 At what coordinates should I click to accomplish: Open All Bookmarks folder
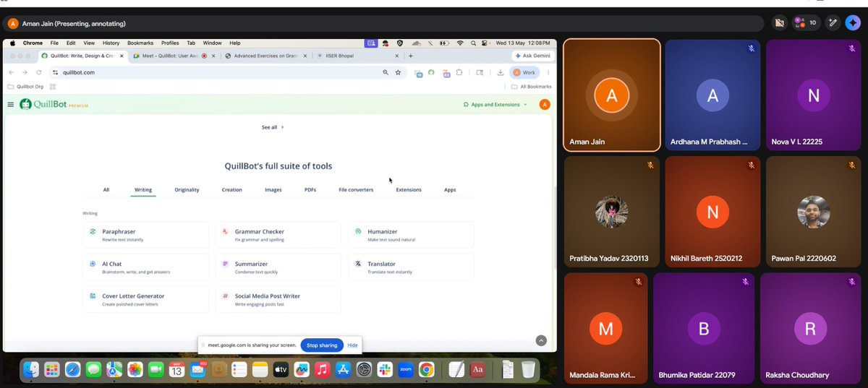pyautogui.click(x=532, y=87)
